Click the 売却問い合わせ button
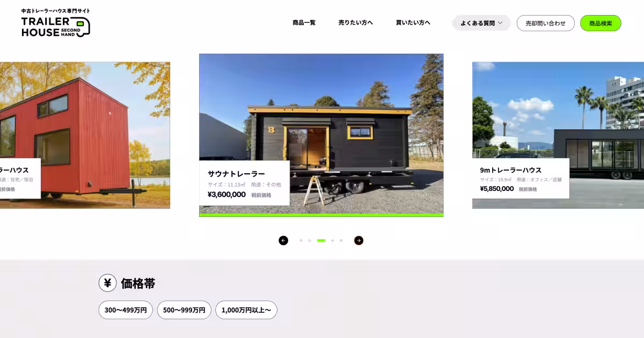Screen dimensions: 644x338 pos(545,23)
